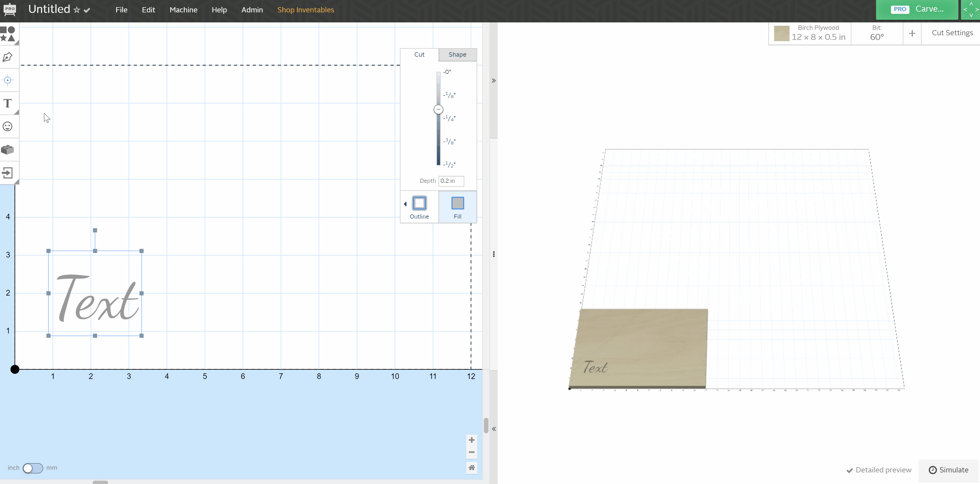The width and height of the screenshot is (980, 484).
Task: Select the Fill cut type
Action: pos(457,207)
